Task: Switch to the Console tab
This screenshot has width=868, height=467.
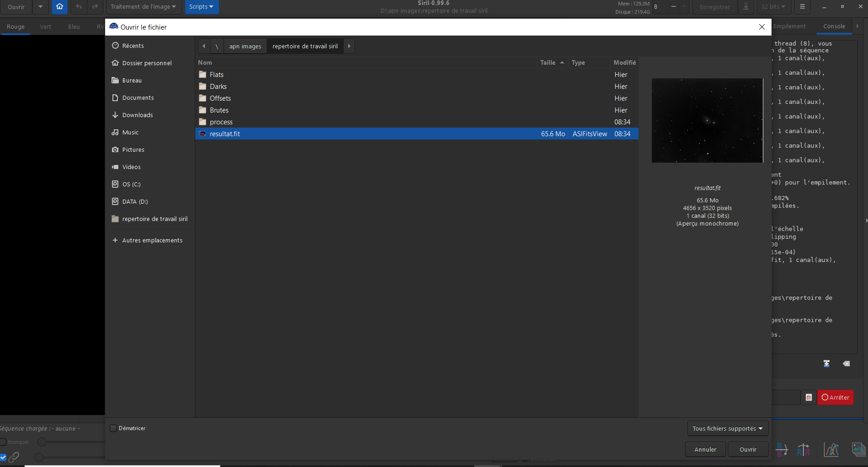Action: coord(834,26)
